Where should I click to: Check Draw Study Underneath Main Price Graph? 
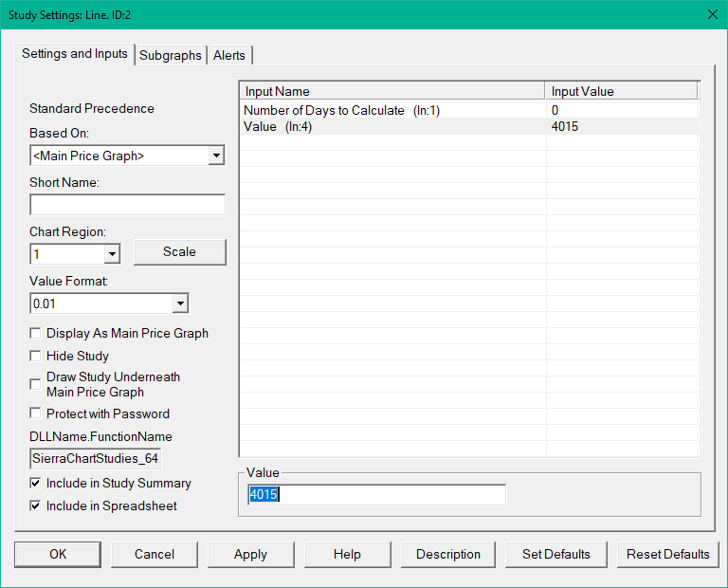pyautogui.click(x=35, y=384)
